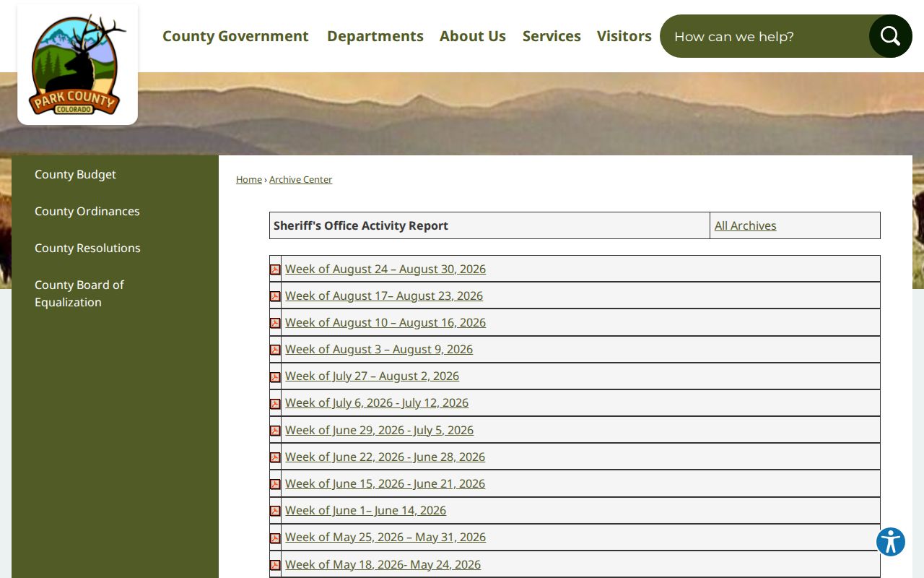Click the Archive Center breadcrumb link
This screenshot has height=578, width=924.
click(301, 179)
